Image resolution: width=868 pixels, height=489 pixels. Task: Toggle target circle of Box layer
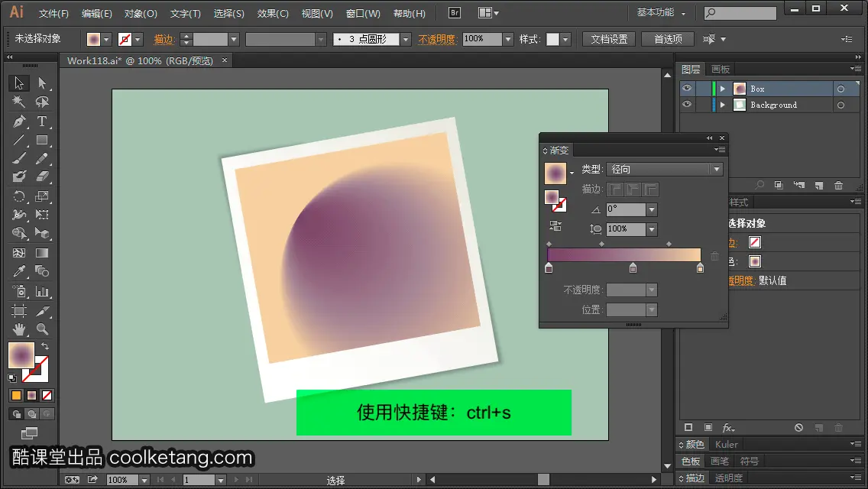tap(840, 89)
